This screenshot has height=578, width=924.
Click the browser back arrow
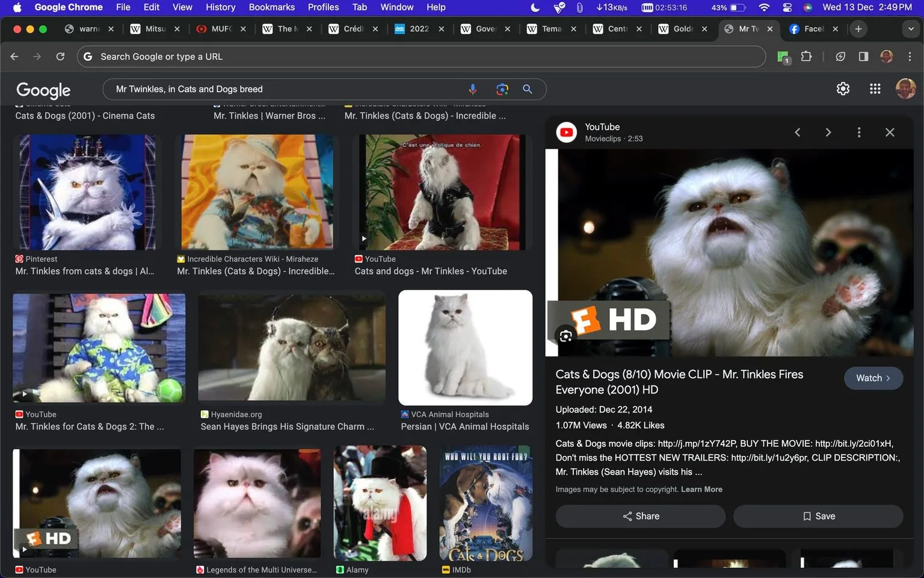click(x=14, y=57)
